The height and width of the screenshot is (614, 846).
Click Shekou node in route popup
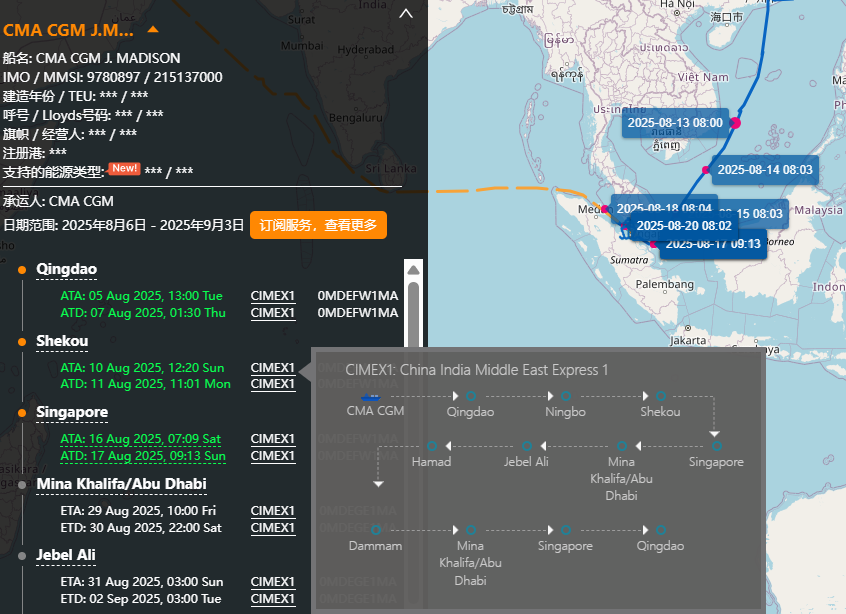(x=661, y=396)
